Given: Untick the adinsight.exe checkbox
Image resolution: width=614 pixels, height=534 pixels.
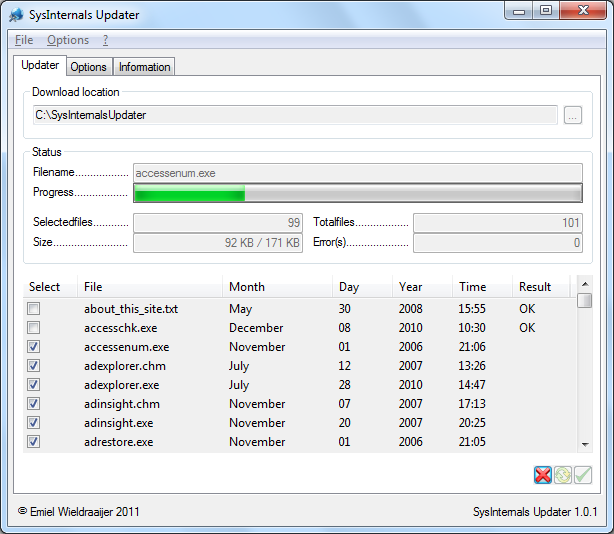Looking at the screenshot, I should 34,422.
